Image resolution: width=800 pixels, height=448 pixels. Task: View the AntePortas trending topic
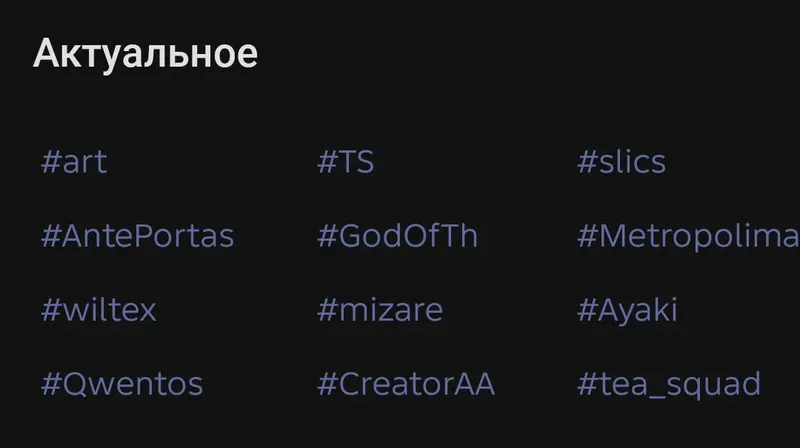(x=137, y=236)
